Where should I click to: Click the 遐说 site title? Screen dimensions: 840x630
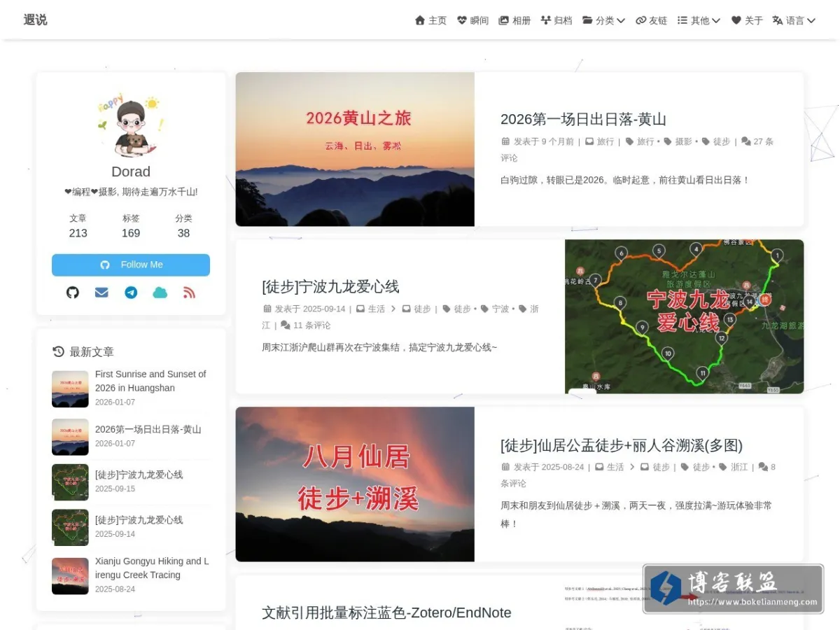point(35,20)
